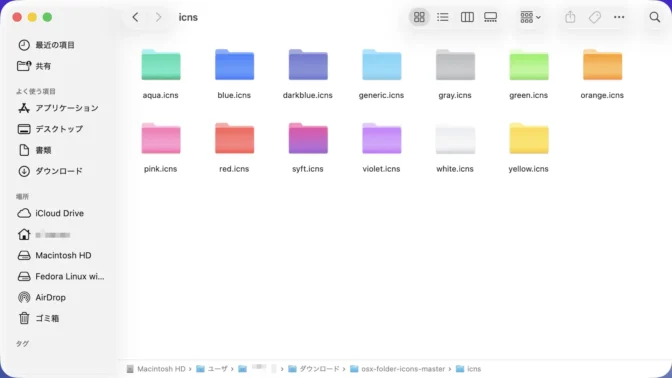Select the white.icns folder icon
Image resolution: width=672 pixels, height=378 pixels.
coord(455,138)
